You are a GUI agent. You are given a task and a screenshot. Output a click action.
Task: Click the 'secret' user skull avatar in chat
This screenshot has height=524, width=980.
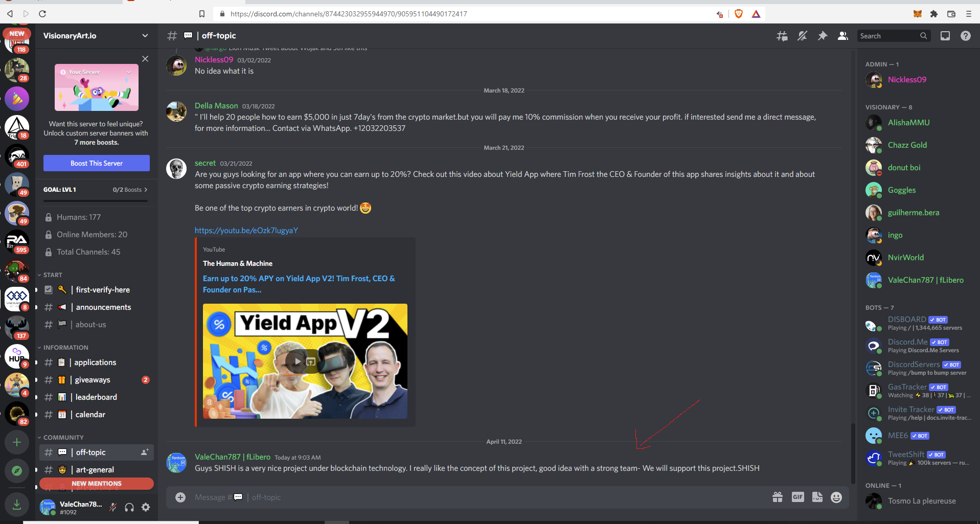point(176,169)
